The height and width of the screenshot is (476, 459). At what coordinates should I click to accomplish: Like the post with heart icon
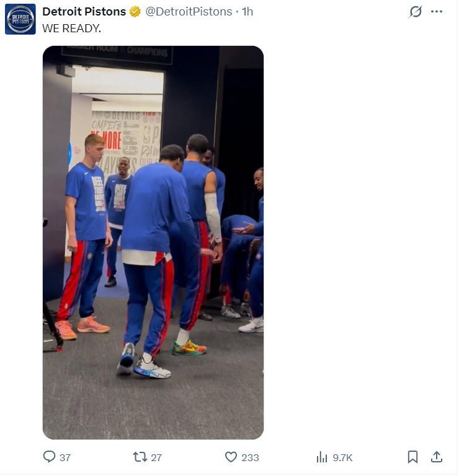[x=231, y=457]
